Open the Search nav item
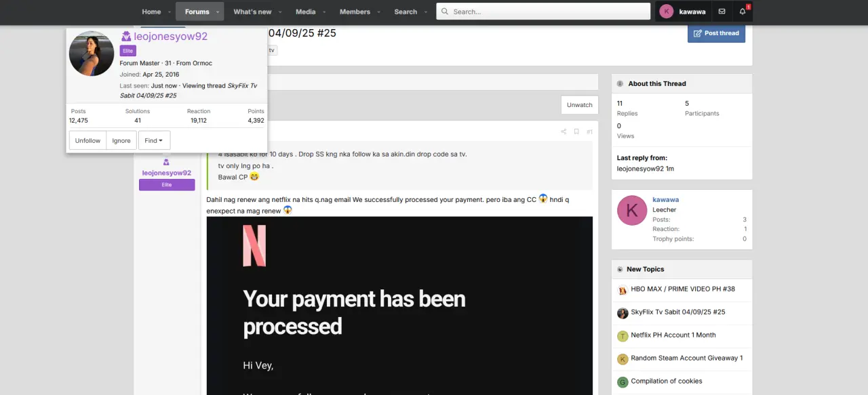 (406, 12)
